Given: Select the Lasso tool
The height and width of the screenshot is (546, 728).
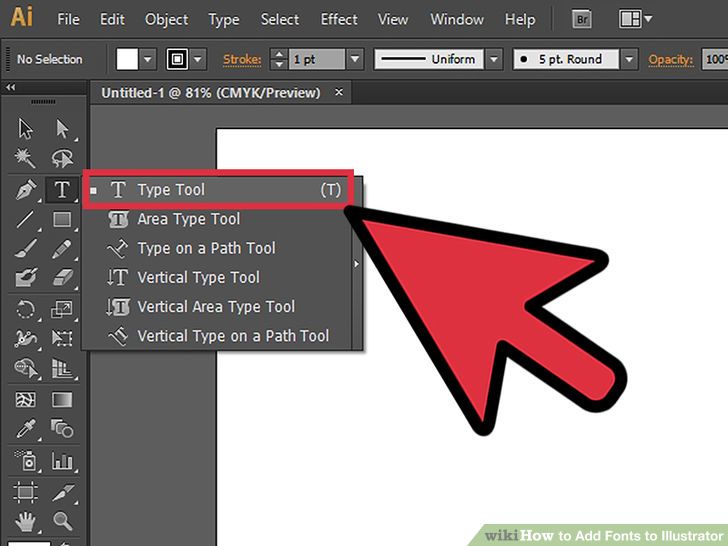Looking at the screenshot, I should (x=62, y=158).
